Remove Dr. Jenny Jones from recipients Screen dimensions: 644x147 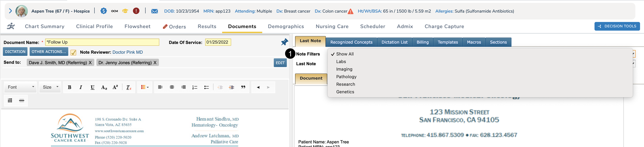tap(155, 63)
